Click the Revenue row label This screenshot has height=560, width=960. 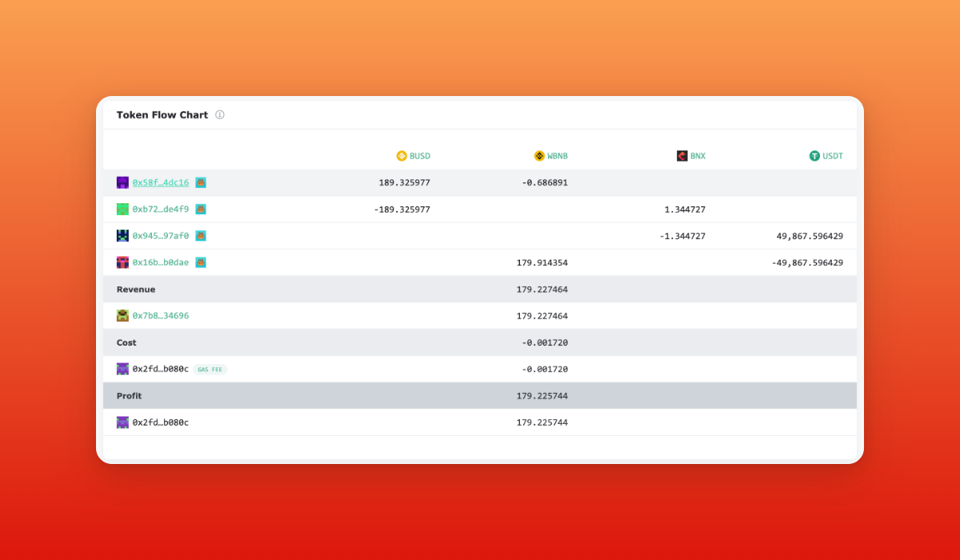tap(136, 290)
